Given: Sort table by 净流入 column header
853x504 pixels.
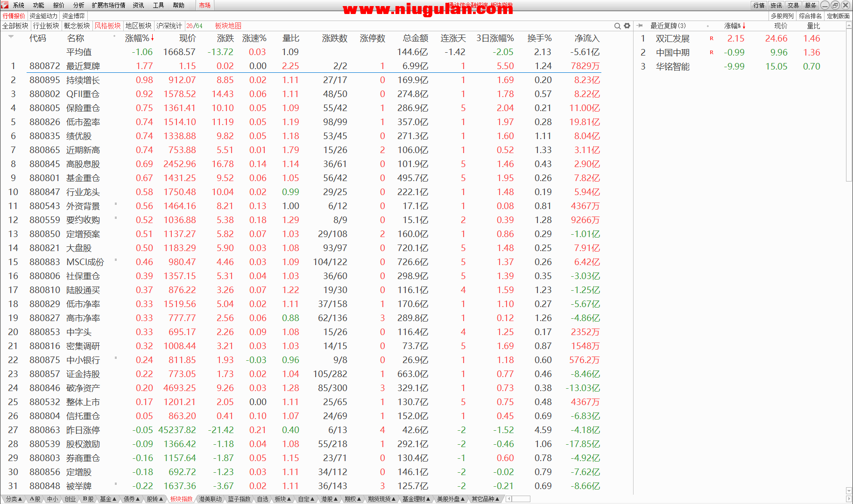Looking at the screenshot, I should [x=587, y=38].
